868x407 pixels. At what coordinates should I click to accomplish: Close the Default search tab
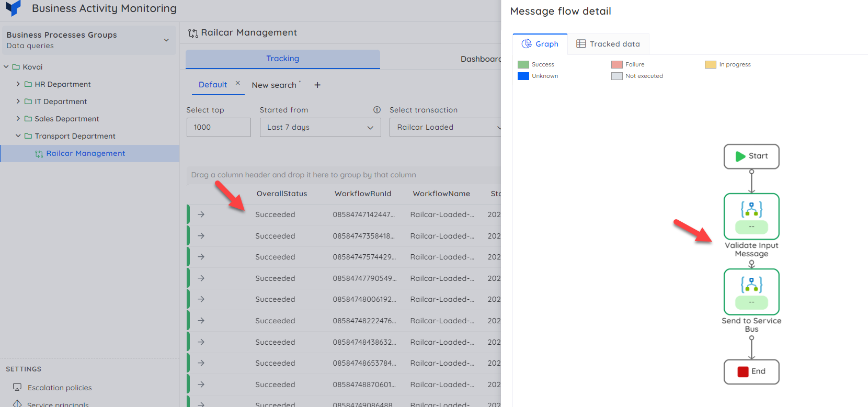pos(237,83)
